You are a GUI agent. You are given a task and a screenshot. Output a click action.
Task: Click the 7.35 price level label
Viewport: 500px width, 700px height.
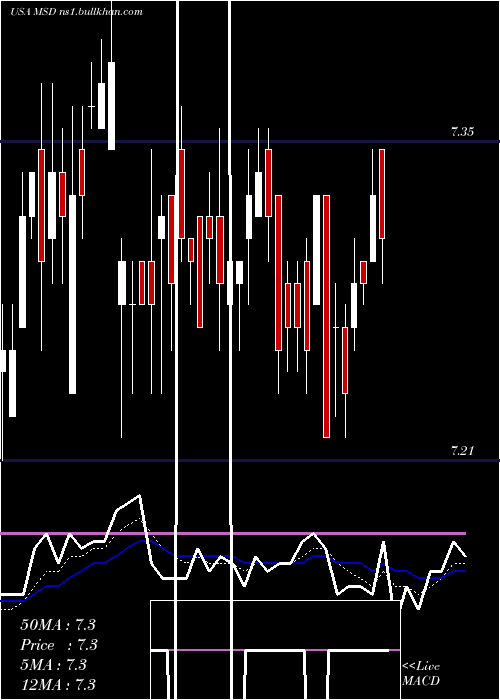pyautogui.click(x=462, y=132)
